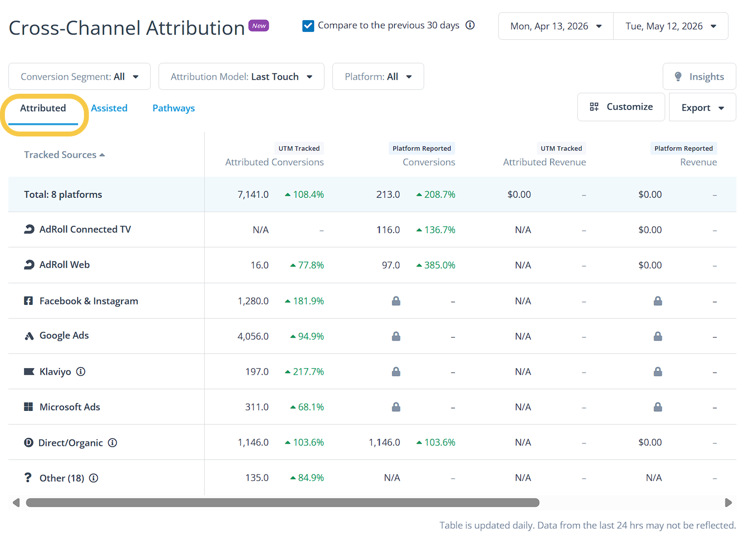
Task: Uncheck Compare to the previous 30 days
Action: pyautogui.click(x=308, y=26)
